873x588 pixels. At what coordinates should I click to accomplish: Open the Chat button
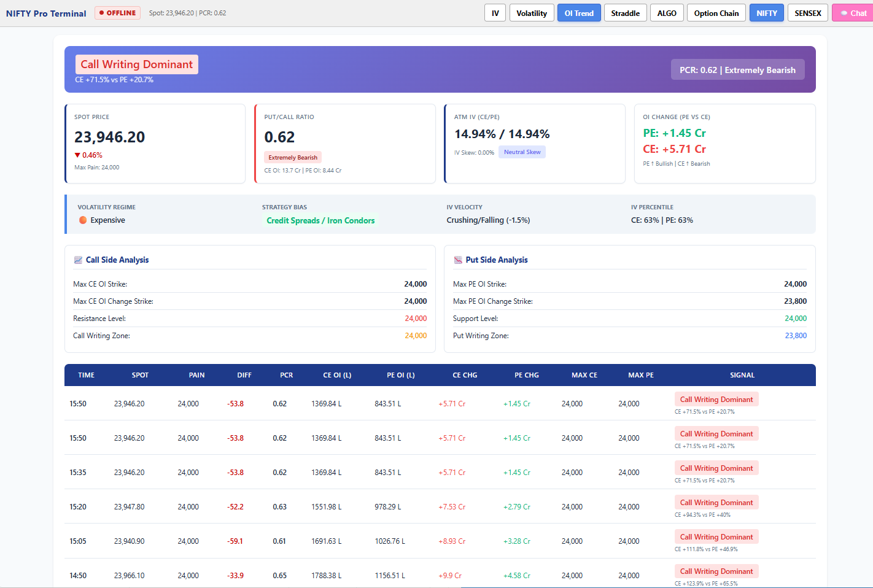coord(853,13)
